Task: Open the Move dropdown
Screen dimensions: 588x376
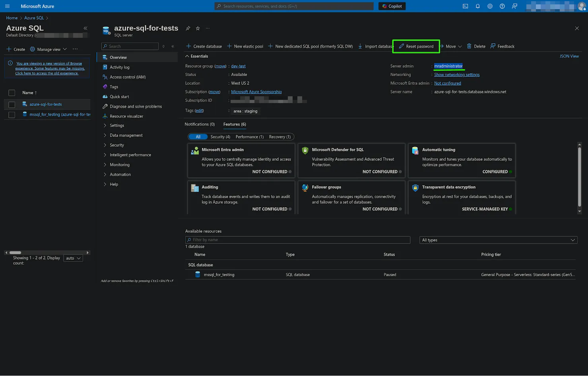Action: coord(451,46)
